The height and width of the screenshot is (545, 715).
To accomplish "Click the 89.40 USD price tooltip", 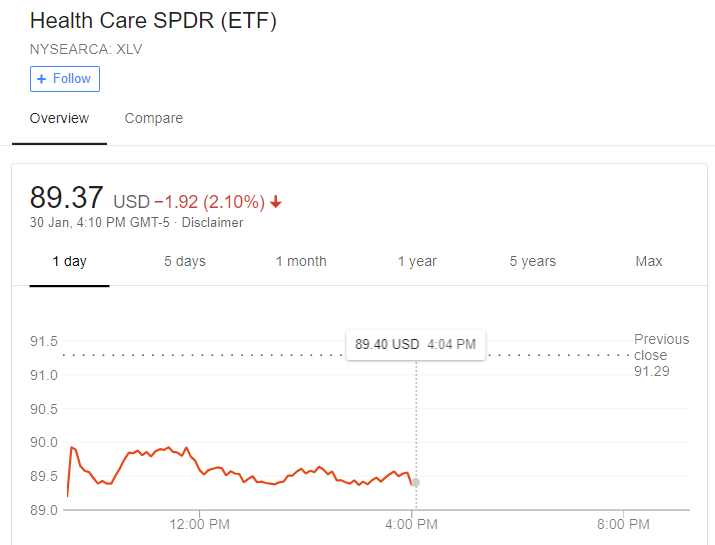I will pyautogui.click(x=415, y=345).
